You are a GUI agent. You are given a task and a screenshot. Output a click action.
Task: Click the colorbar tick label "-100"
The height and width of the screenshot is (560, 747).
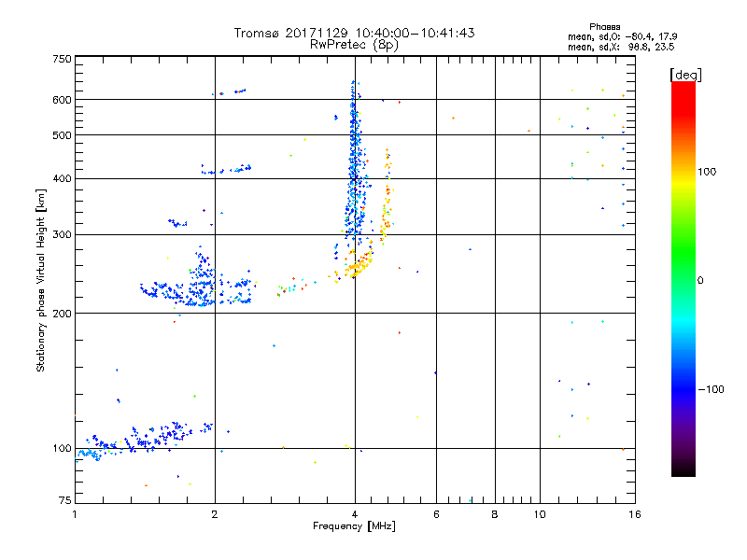pyautogui.click(x=711, y=389)
